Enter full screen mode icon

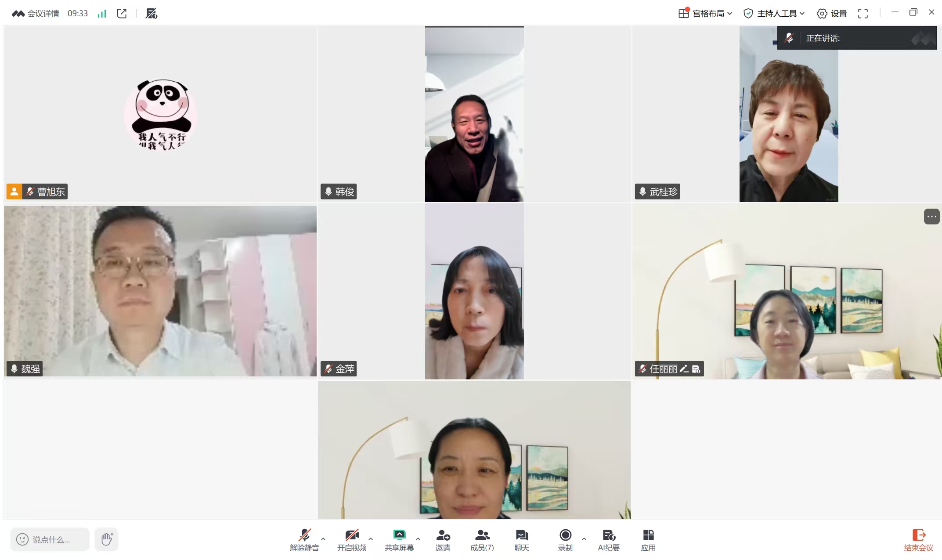(863, 14)
